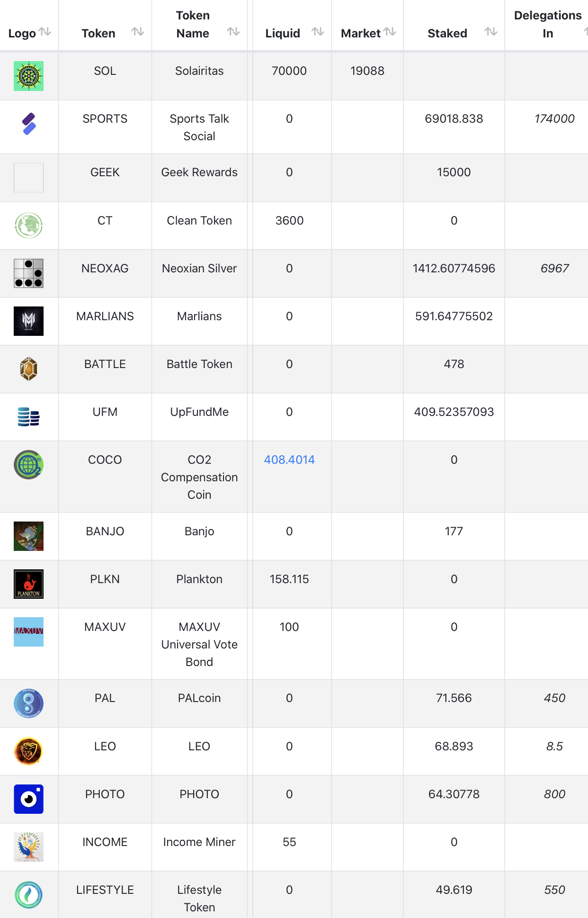This screenshot has height=918, width=588.
Task: Click the SPORTS delegations in value 174000
Action: [554, 119]
